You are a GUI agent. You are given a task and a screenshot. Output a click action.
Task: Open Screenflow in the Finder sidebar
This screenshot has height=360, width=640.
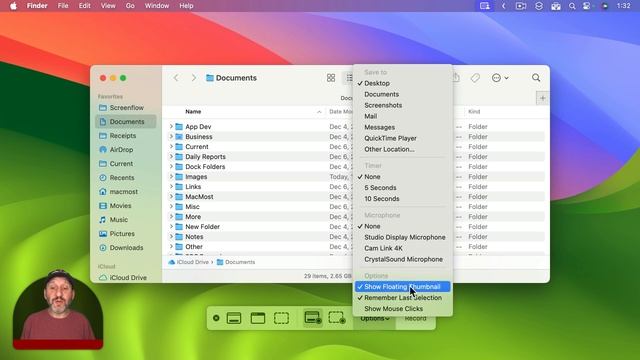click(x=126, y=108)
